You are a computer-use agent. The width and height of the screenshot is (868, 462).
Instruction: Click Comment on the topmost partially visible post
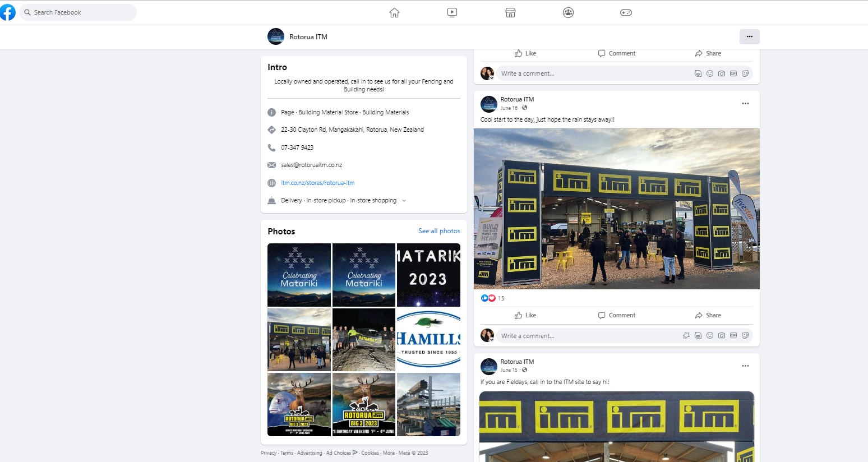[617, 53]
